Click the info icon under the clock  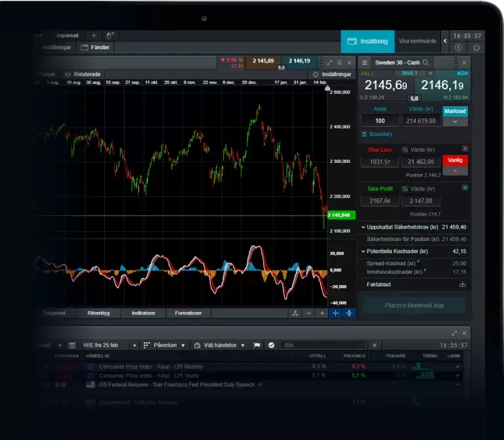[x=458, y=47]
